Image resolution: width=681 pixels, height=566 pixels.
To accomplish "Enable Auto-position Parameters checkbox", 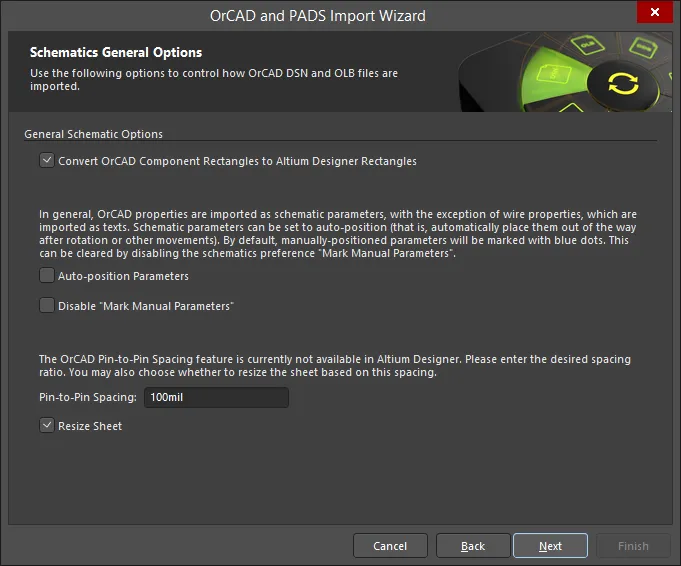I will 46,275.
